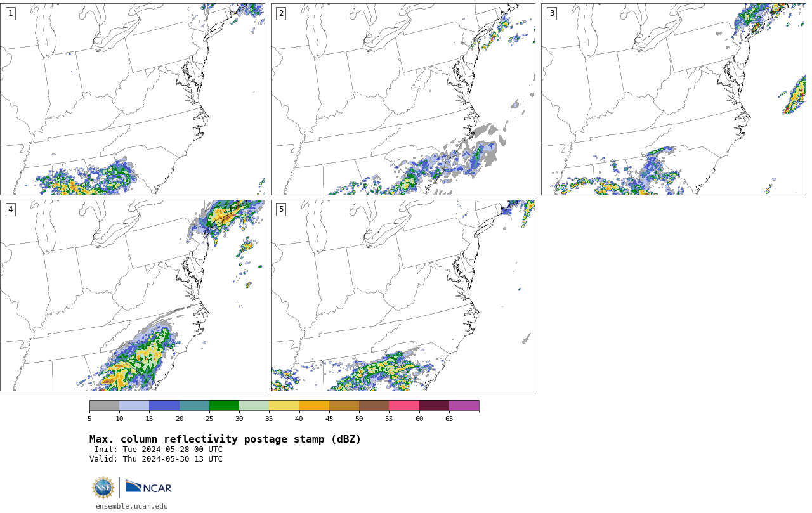
Task: Click the pale green 30-35 dBZ swatch
Action: tap(254, 406)
